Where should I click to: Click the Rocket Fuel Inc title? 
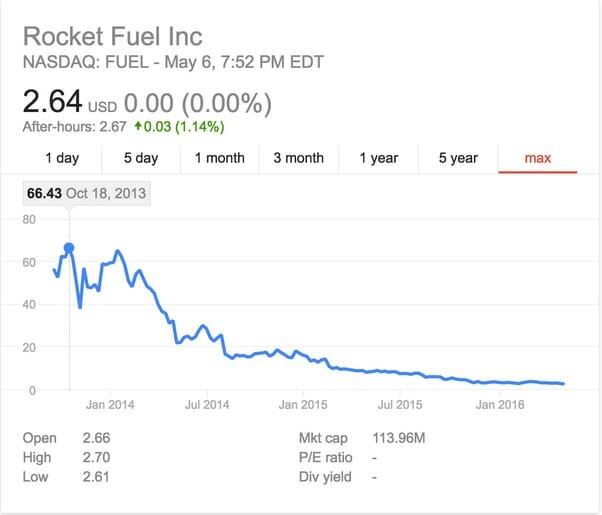(112, 36)
